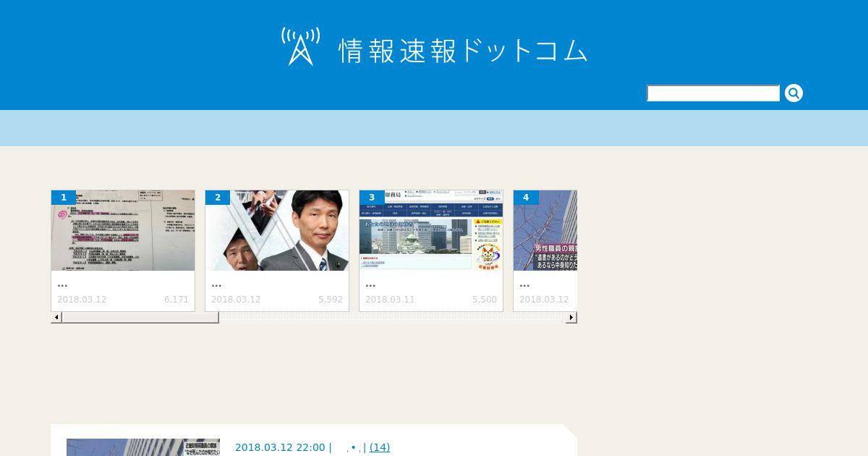
Task: Click the title ellipsis of card 1
Action: 62,284
